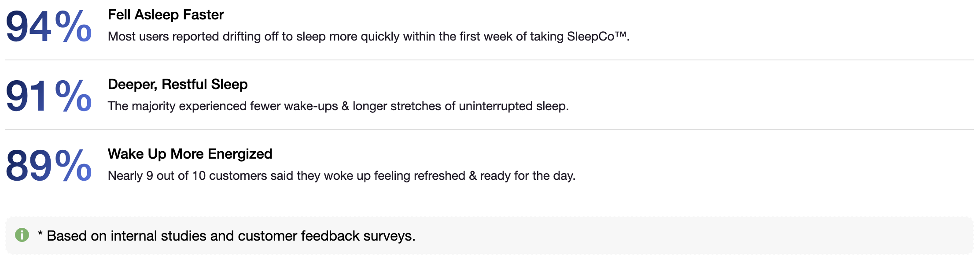The image size is (980, 260).
Task: Click the green info icon
Action: [22, 235]
